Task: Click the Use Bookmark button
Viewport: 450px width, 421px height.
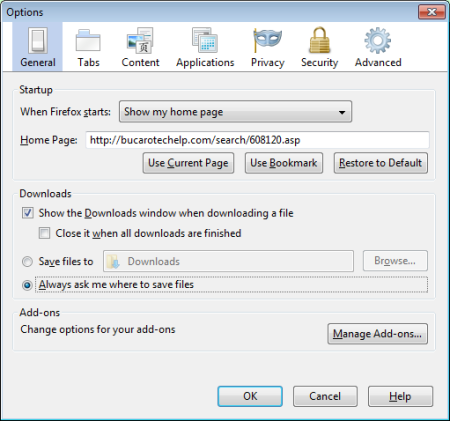Action: pos(284,163)
